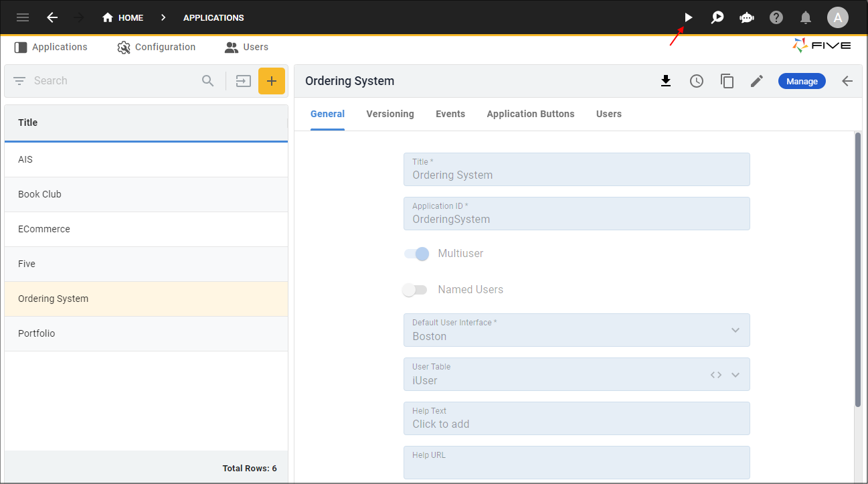Click the User Table code brackets icon
Screen dimensions: 868x484
click(x=716, y=375)
